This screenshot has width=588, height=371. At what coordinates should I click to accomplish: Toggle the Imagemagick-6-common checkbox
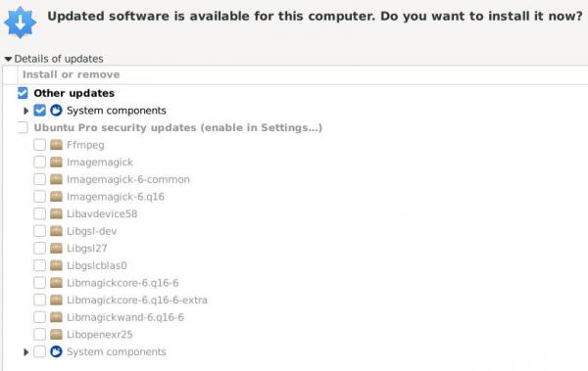tap(39, 179)
